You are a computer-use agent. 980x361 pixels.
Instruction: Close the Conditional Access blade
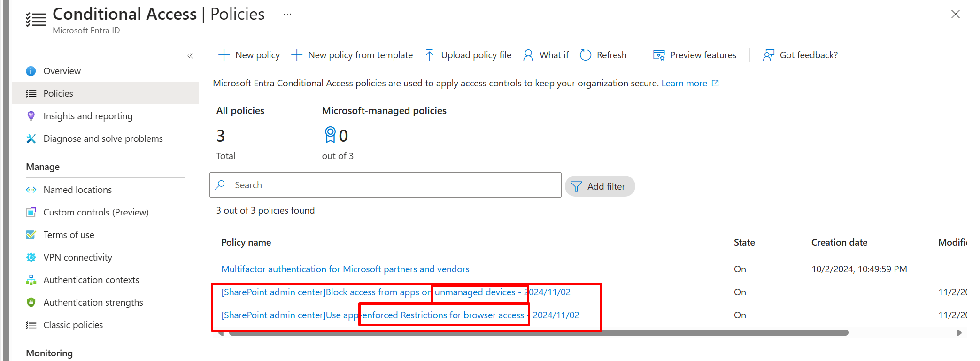pos(955,14)
